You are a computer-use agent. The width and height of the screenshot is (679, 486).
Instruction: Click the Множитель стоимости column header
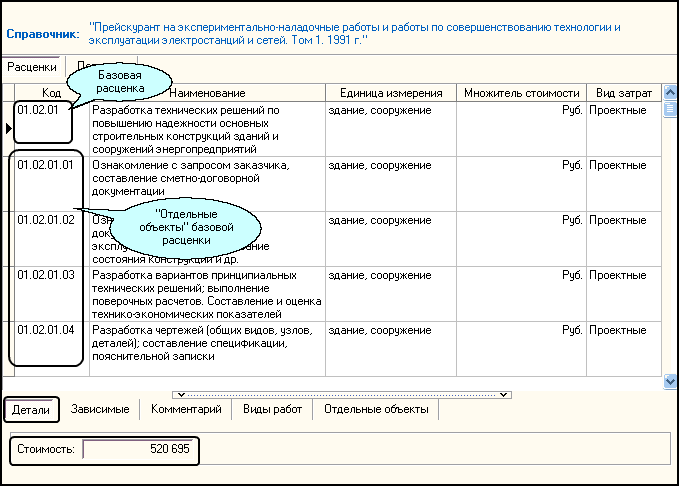point(521,93)
